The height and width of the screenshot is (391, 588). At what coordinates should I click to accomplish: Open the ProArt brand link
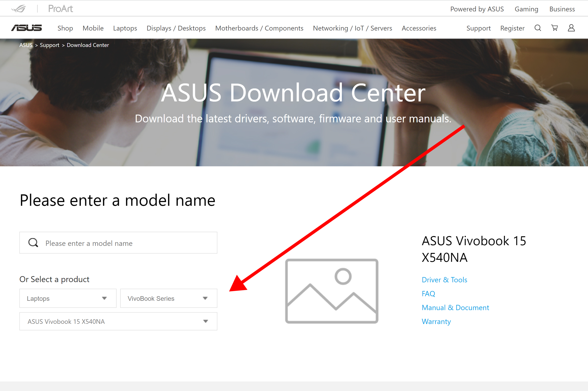(x=60, y=9)
